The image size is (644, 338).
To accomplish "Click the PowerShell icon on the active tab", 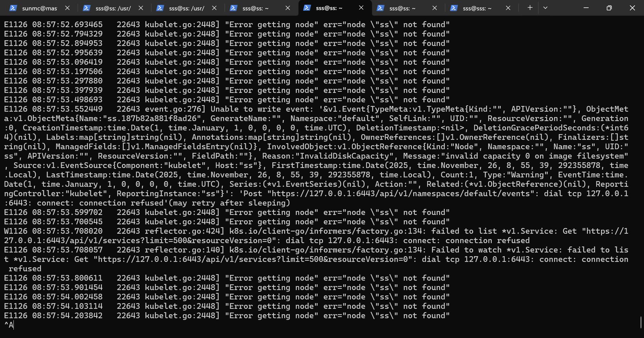I will (307, 8).
